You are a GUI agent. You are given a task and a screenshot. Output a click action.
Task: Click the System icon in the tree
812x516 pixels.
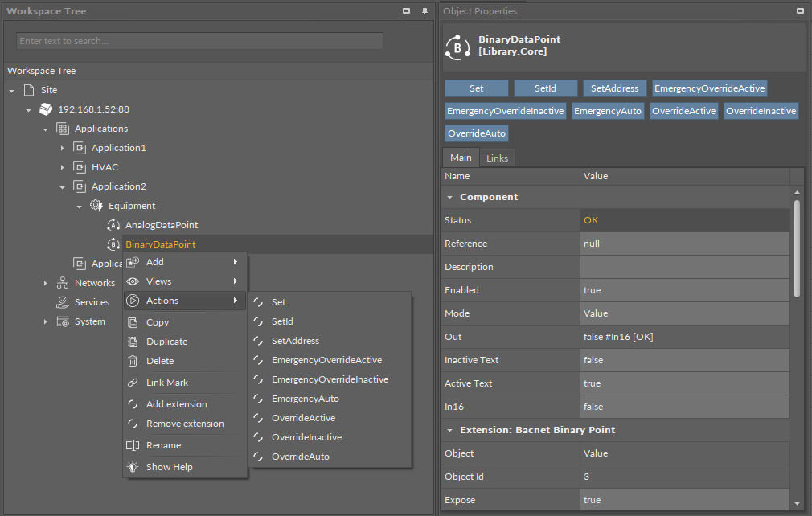pos(62,321)
